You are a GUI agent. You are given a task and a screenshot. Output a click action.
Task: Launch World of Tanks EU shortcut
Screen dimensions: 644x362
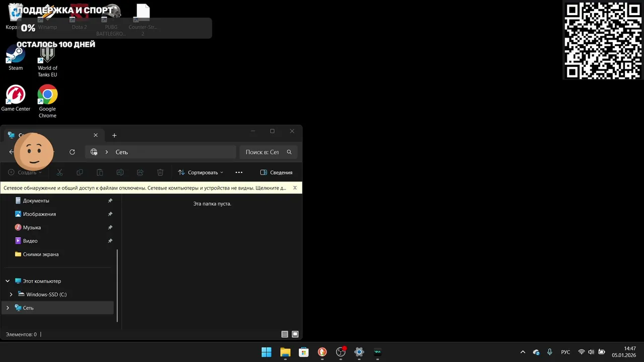[47, 61]
